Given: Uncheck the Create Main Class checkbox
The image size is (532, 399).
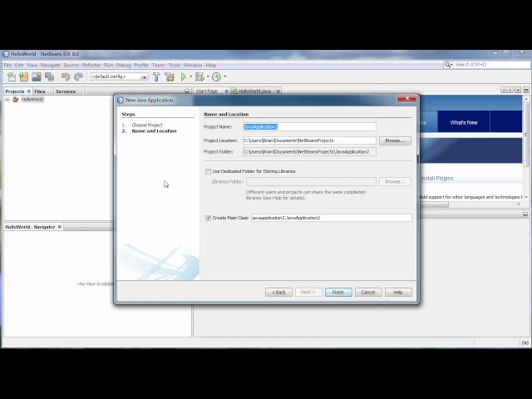Looking at the screenshot, I should (208, 218).
